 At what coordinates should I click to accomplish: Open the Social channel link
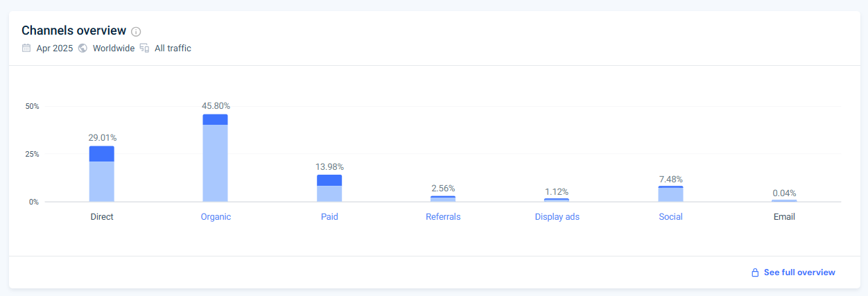[670, 216]
